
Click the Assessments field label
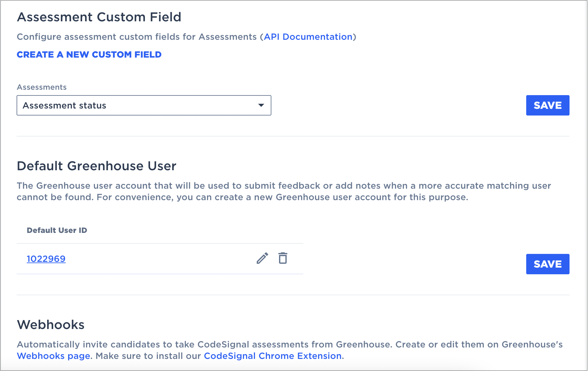pyautogui.click(x=42, y=87)
